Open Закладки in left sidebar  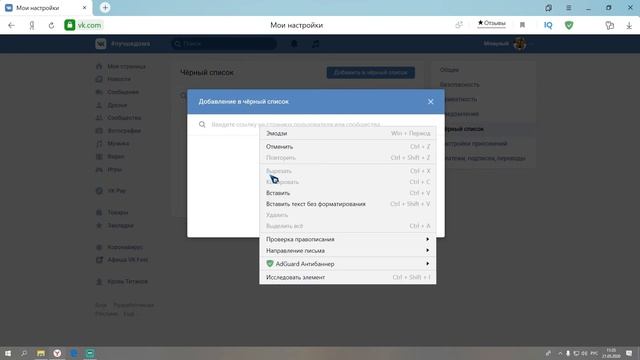[115, 226]
